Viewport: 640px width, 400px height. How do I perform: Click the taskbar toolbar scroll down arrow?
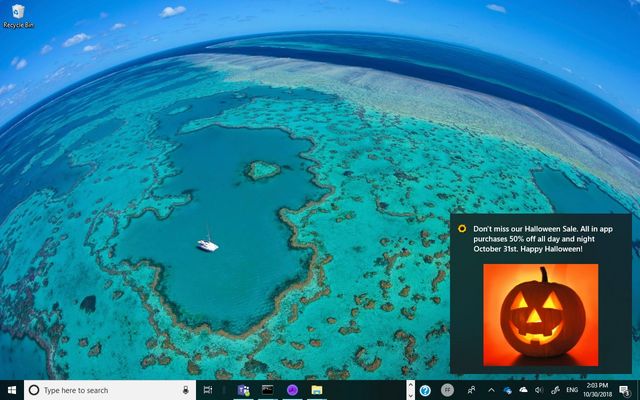point(411,395)
